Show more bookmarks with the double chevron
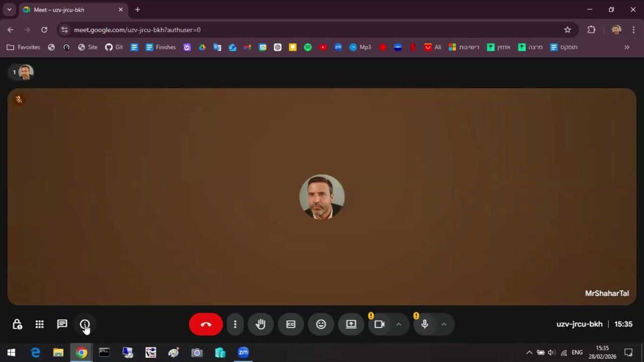 pyautogui.click(x=627, y=47)
